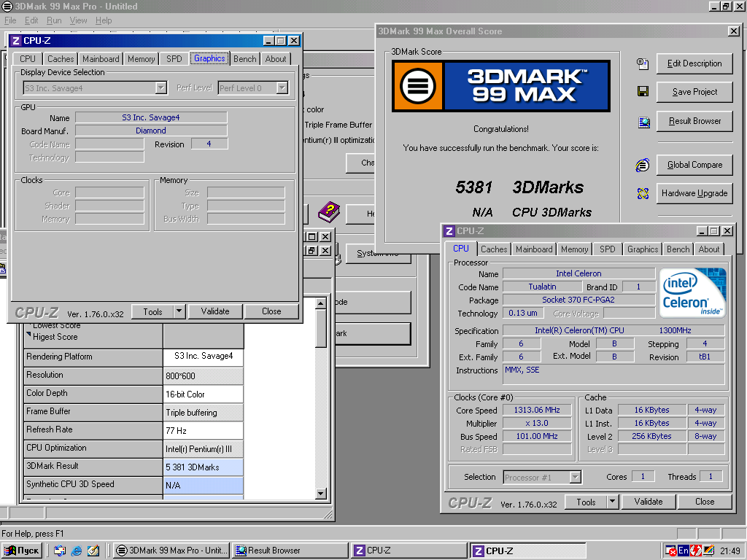Click the Edit Description document icon

(x=643, y=64)
